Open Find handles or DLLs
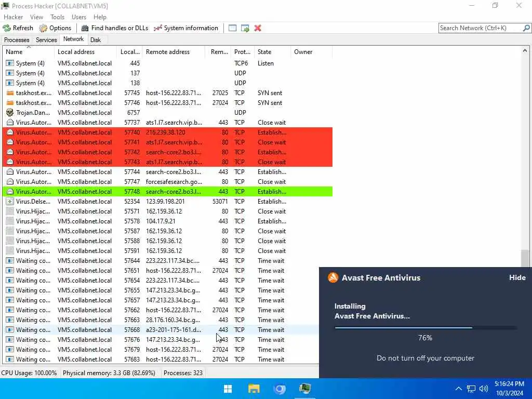Image resolution: width=532 pixels, height=399 pixels. [115, 28]
